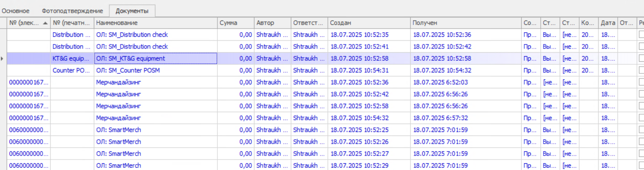Click the Counter PO... printed number cell
644x170 pixels.
click(x=72, y=70)
